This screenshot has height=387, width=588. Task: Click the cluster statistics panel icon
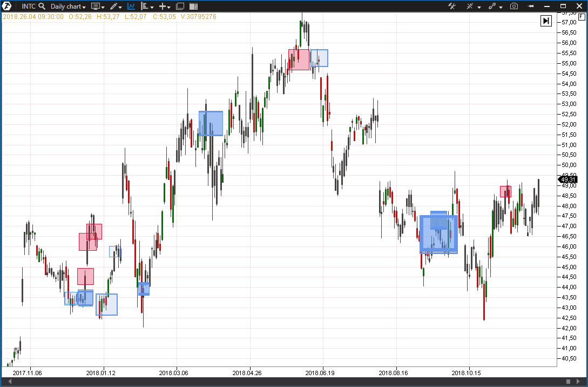[193, 6]
